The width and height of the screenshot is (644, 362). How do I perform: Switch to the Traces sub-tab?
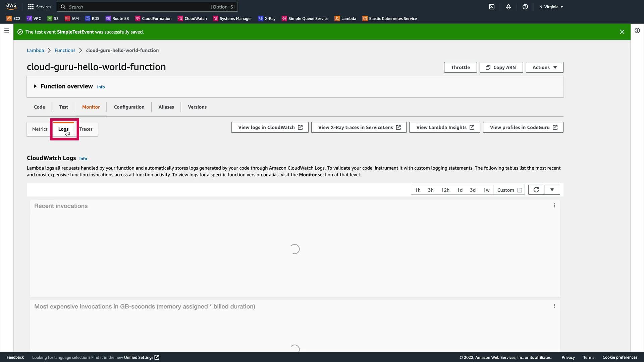(x=86, y=129)
